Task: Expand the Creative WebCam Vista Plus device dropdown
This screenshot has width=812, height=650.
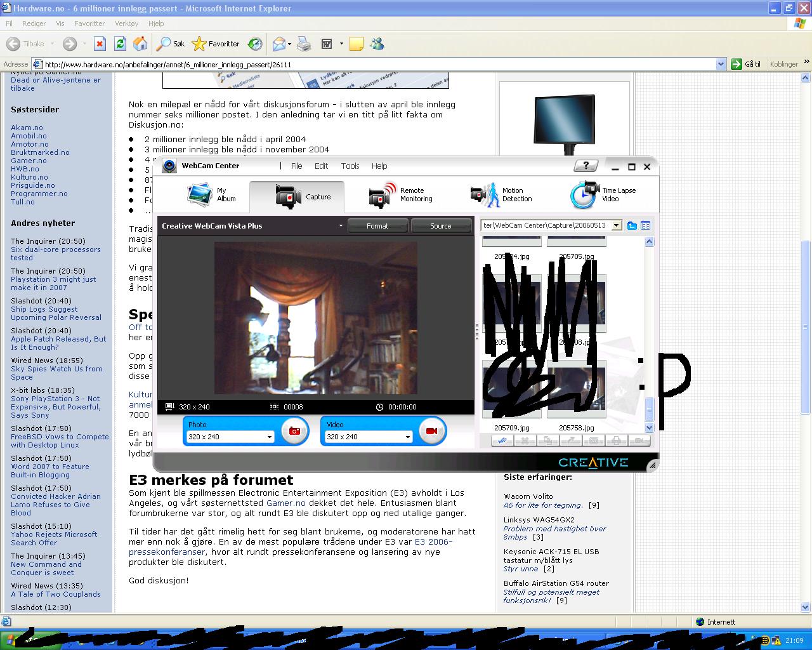Action: coord(341,225)
